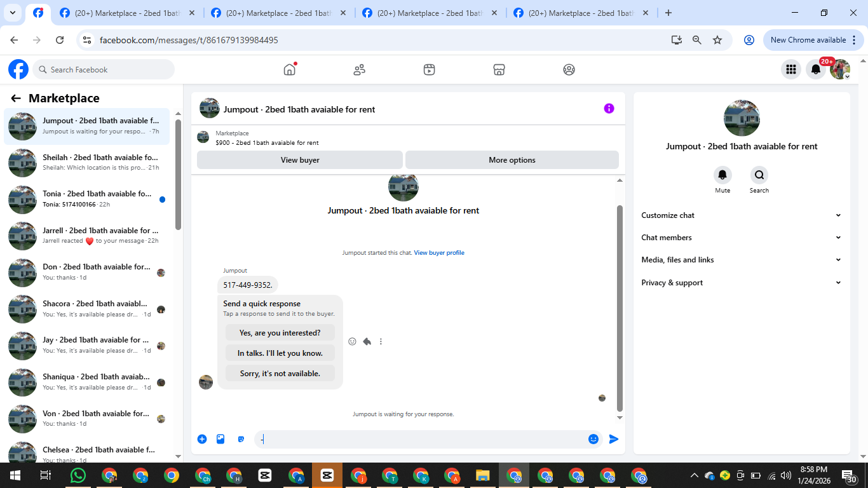Open Facebook Home icon
The image size is (868, 488).
click(x=290, y=70)
